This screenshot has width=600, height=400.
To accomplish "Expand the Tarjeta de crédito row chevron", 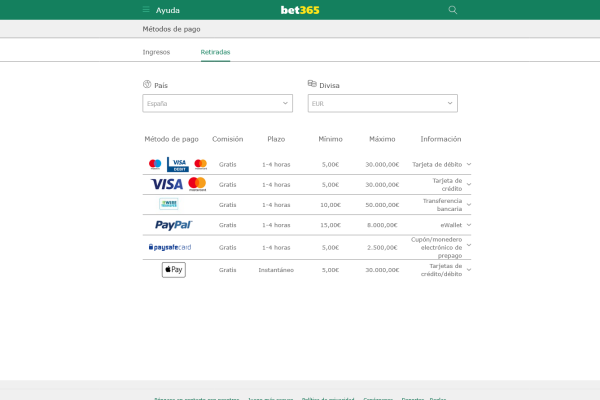I will pyautogui.click(x=469, y=184).
